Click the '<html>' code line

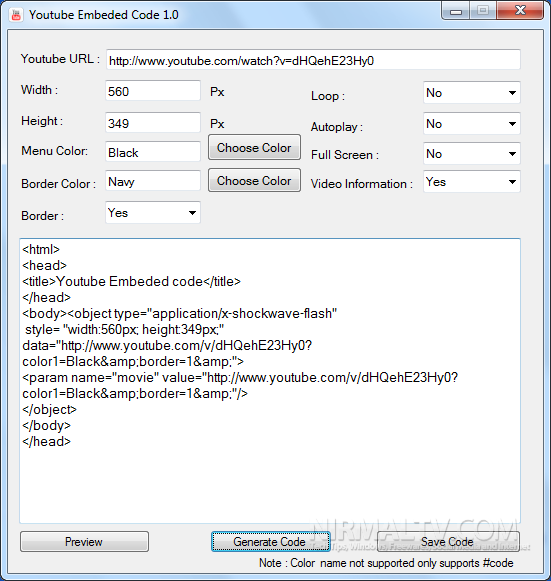[41, 249]
